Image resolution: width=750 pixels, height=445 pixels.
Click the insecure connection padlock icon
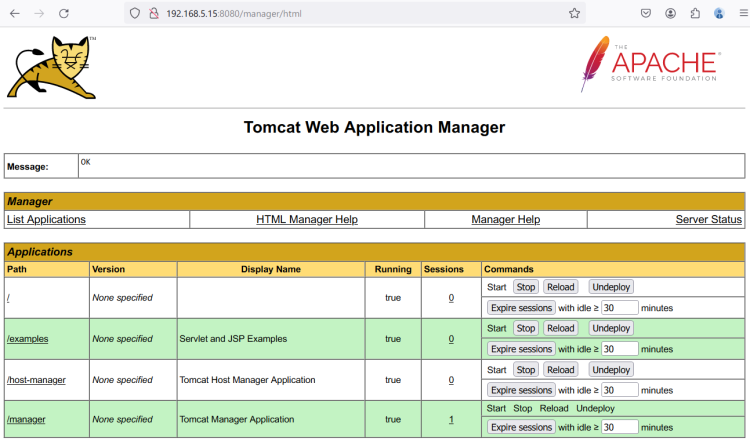point(154,13)
